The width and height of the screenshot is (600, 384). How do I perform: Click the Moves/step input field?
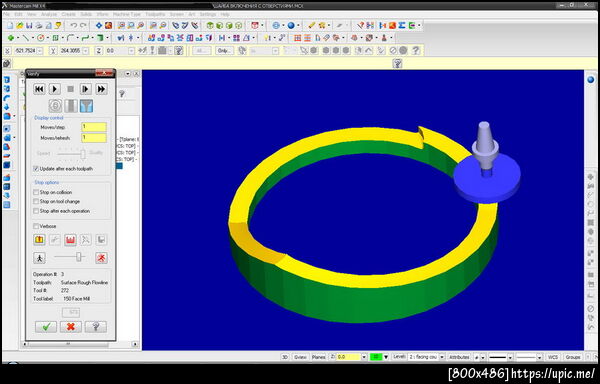[x=94, y=127]
